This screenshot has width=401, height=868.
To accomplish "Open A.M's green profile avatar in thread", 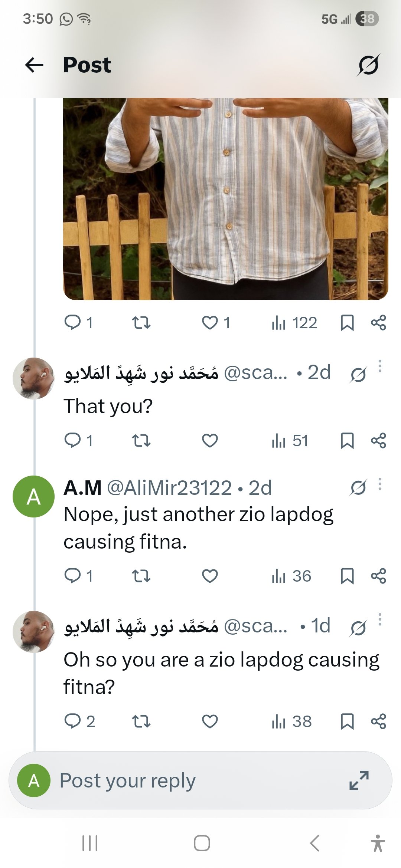I will 33,497.
